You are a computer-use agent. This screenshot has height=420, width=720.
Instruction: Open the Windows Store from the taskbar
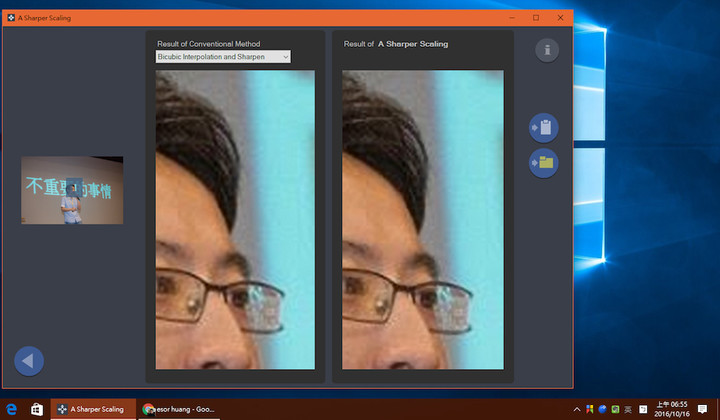pyautogui.click(x=37, y=409)
